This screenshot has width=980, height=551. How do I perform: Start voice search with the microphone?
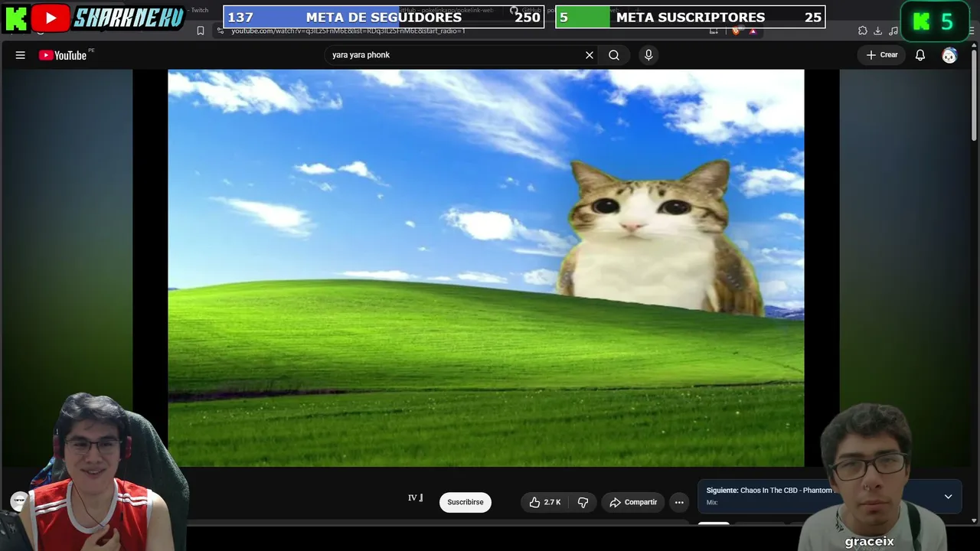coord(648,55)
